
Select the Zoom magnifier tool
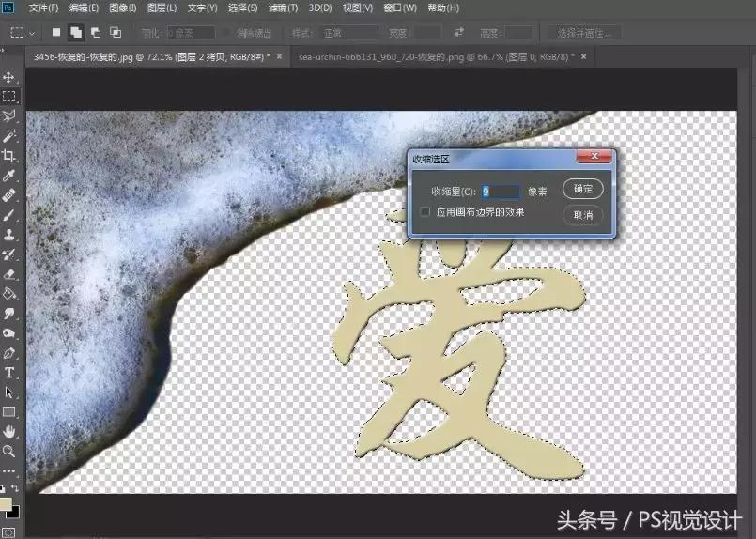(x=8, y=452)
